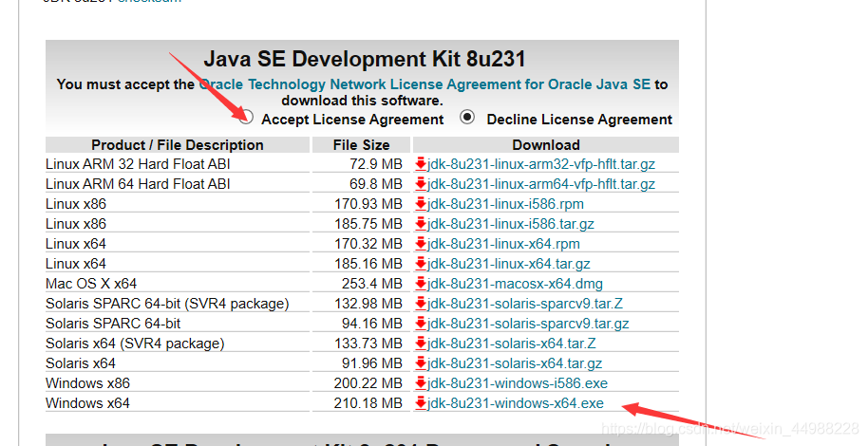Download jdk-8u231-linux-i586.tar.gz
Image resolution: width=868 pixels, height=446 pixels.
(x=510, y=224)
